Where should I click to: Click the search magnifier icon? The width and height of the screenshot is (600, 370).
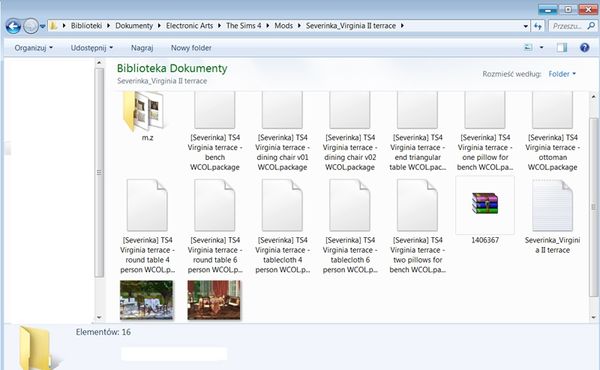click(591, 26)
